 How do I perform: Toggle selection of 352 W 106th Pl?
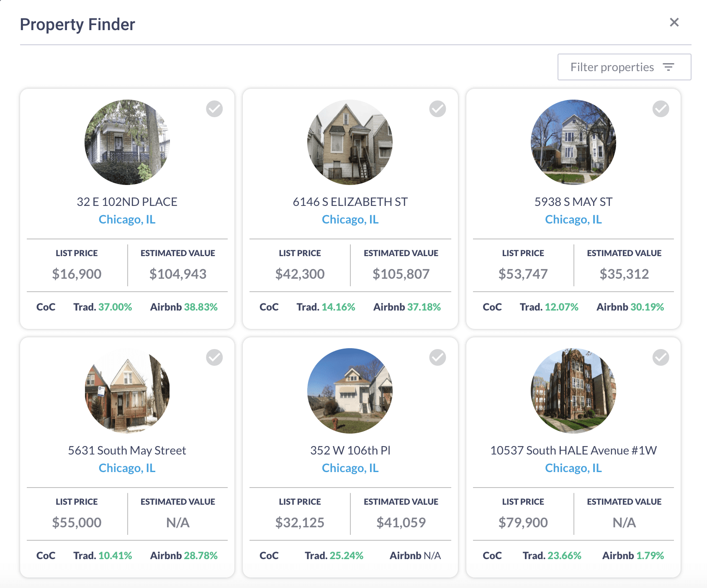(x=437, y=357)
